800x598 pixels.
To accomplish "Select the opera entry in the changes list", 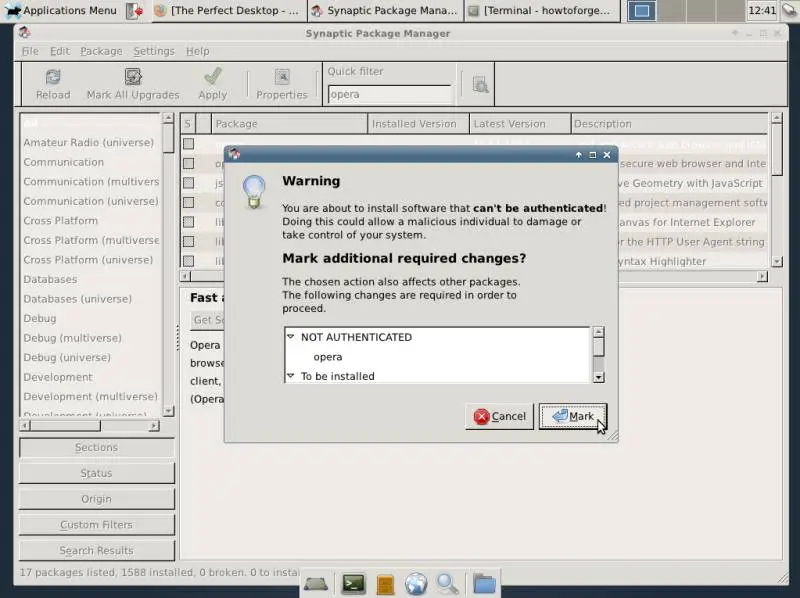I will 328,357.
